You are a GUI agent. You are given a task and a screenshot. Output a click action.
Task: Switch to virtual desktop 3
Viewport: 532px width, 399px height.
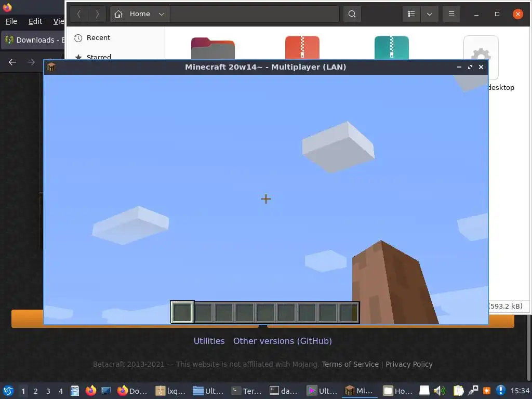click(48, 391)
